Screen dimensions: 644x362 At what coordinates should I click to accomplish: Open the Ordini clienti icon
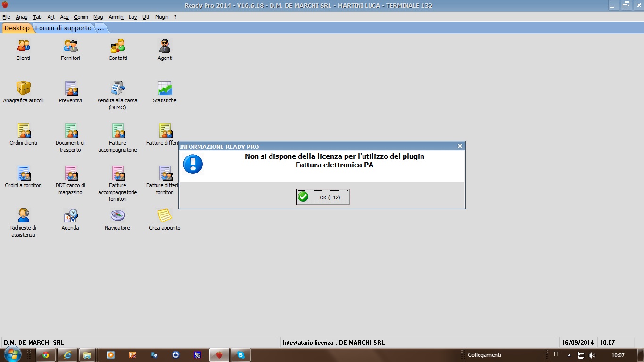pyautogui.click(x=24, y=131)
